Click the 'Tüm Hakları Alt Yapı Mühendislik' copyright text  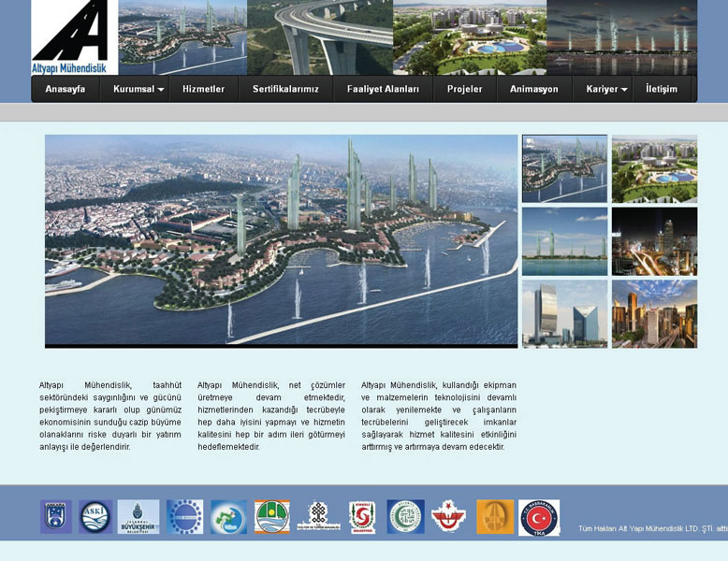pyautogui.click(x=653, y=528)
